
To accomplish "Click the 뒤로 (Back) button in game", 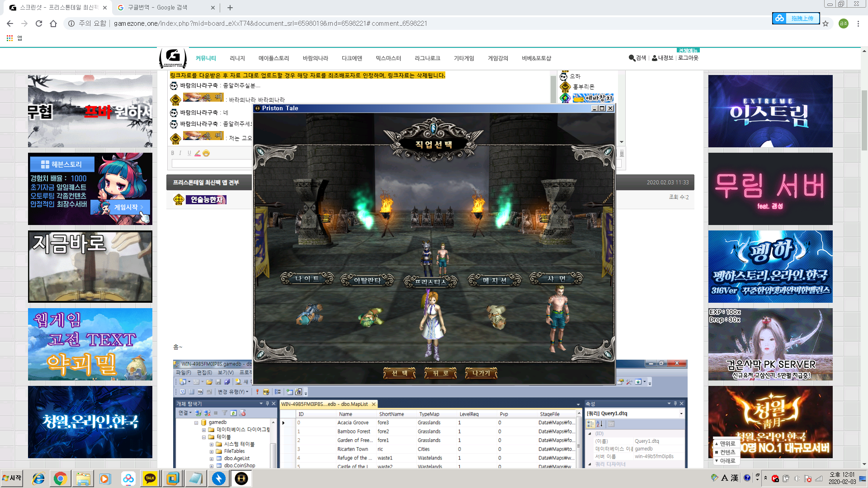I will (440, 373).
